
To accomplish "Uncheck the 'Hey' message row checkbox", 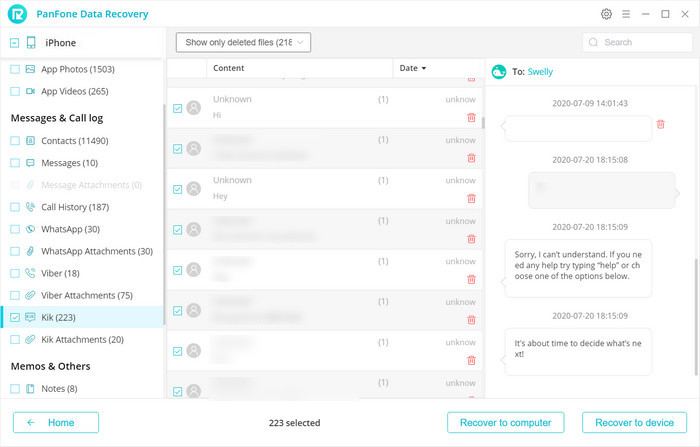I will (x=177, y=189).
